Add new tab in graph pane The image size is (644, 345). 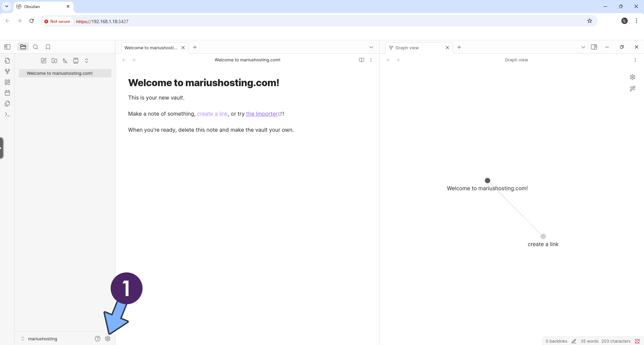[x=459, y=47]
